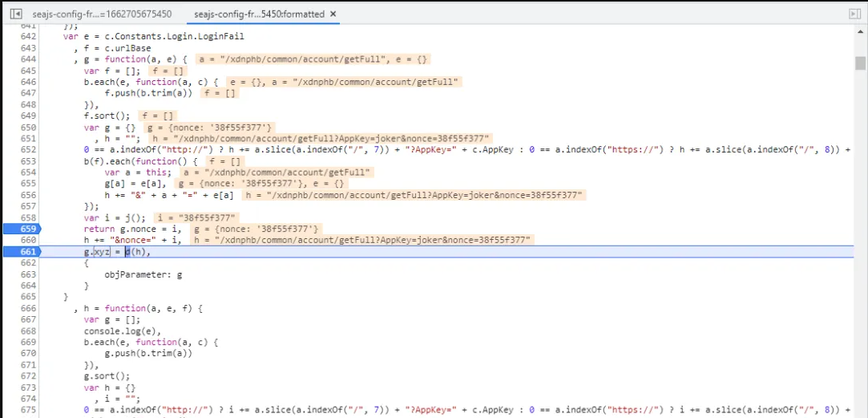Click line number 672 in the gutter
Screen dimensions: 868x418
(x=28, y=376)
